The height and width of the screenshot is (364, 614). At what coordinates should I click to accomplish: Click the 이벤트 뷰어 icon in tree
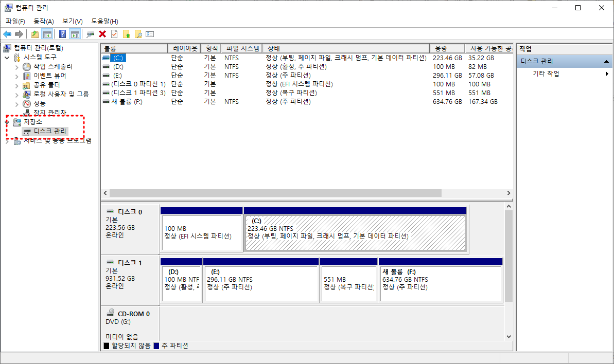[27, 76]
